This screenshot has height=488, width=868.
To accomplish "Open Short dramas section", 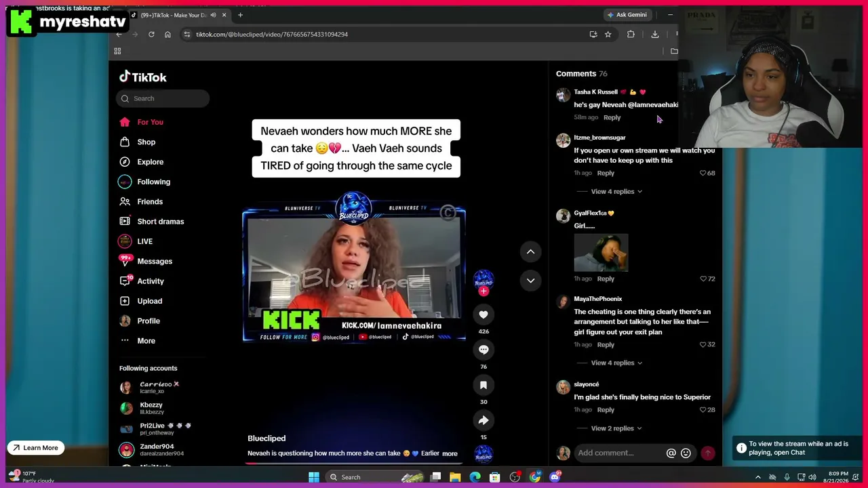I will 152,222.
